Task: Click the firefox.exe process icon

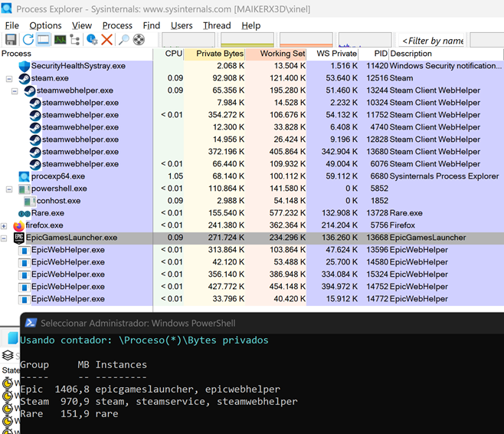Action: pos(18,225)
